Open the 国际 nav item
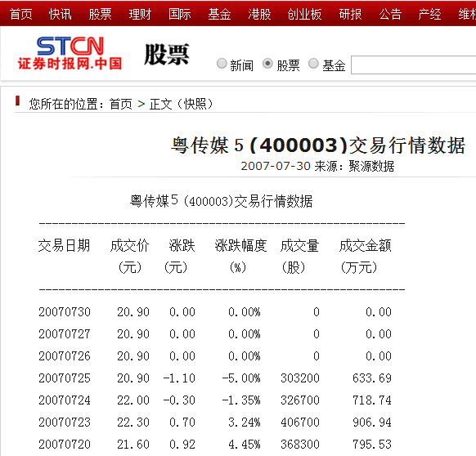The image size is (476, 456). [x=180, y=14]
